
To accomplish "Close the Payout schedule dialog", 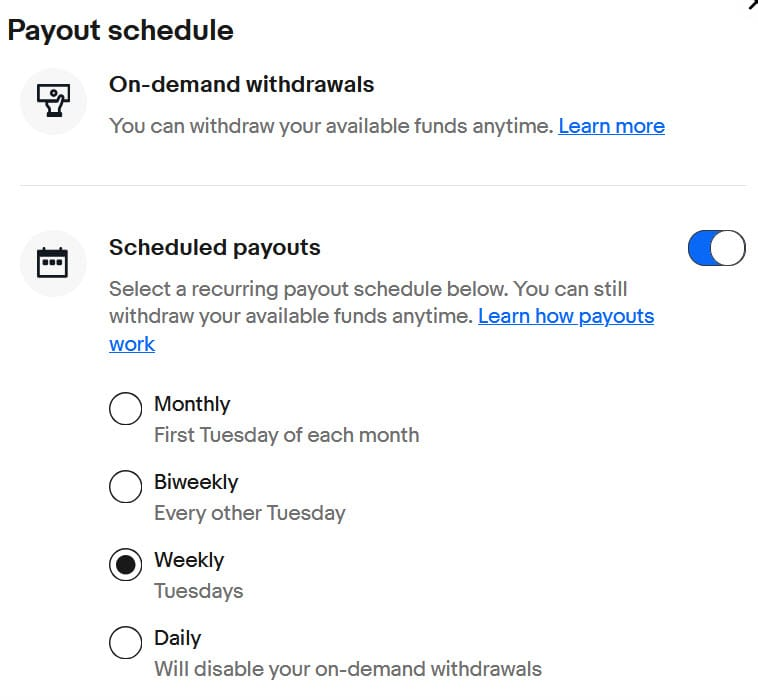I will click(x=753, y=4).
